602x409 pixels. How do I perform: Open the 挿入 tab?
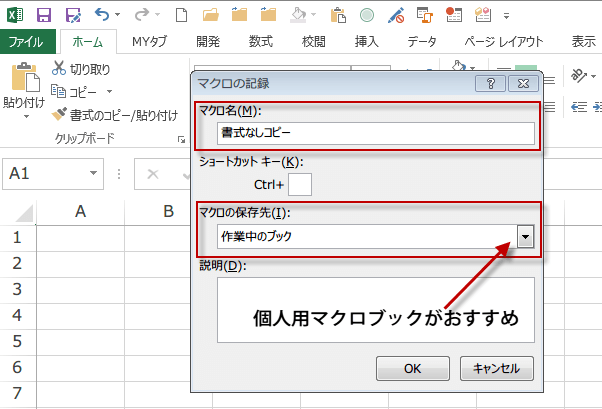(367, 41)
